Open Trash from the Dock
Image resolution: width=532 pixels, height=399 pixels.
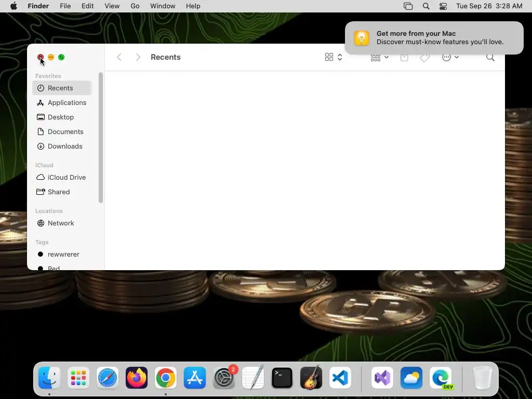pyautogui.click(x=482, y=378)
